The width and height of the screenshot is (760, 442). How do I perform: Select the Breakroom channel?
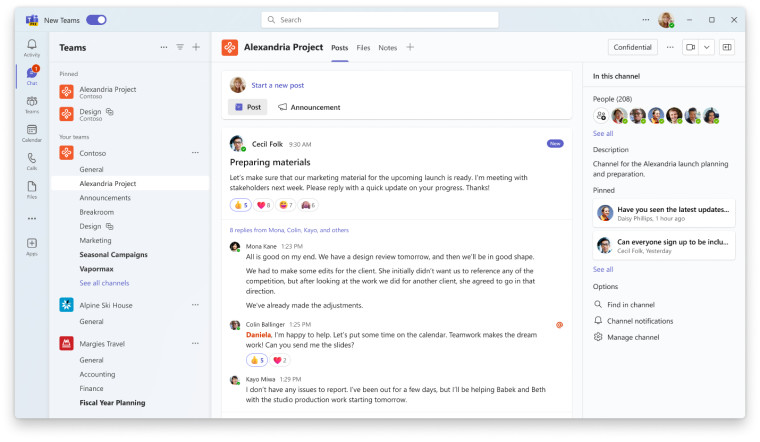click(x=96, y=212)
